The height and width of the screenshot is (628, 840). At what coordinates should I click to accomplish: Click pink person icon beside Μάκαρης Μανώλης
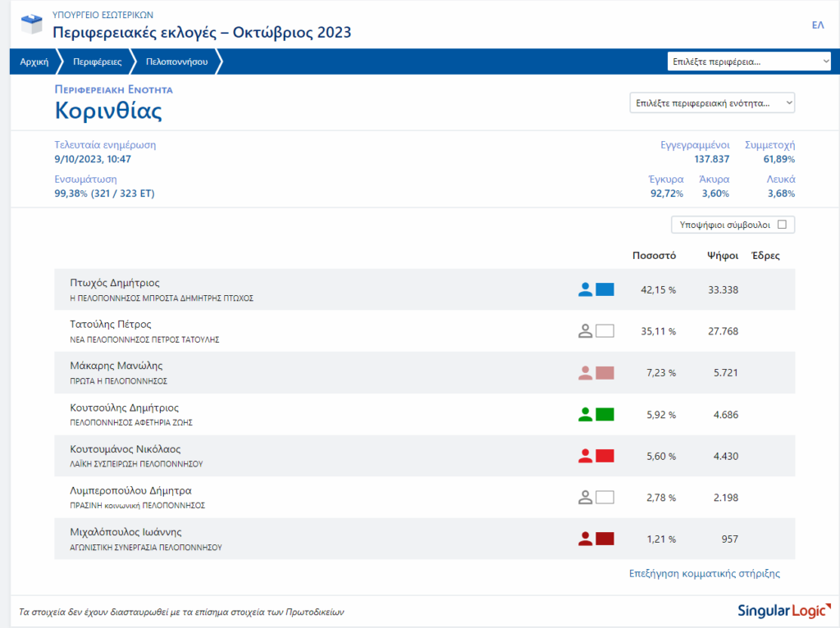(585, 373)
